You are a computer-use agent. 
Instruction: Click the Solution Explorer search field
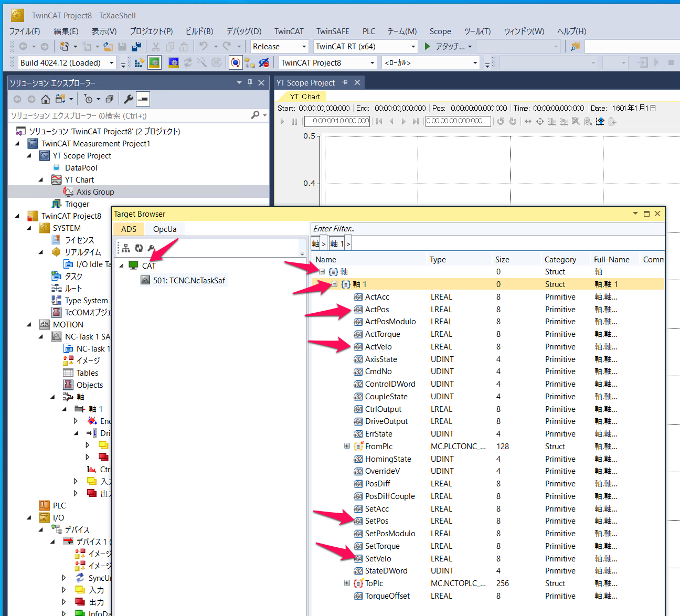[129, 115]
